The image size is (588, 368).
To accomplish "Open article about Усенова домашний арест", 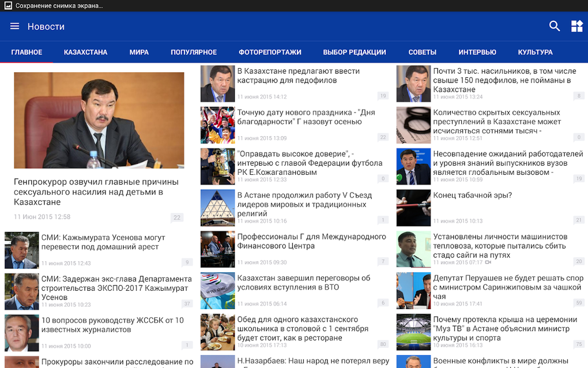I will (103, 242).
